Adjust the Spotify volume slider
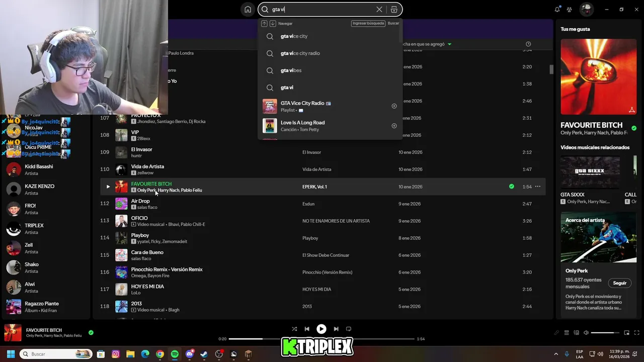644x362 pixels. tap(605, 333)
